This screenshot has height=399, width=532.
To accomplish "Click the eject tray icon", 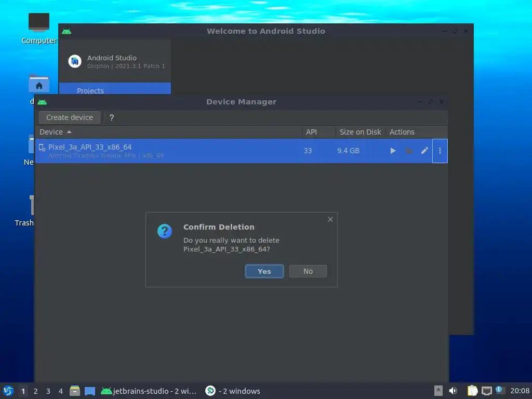I will click(438, 391).
